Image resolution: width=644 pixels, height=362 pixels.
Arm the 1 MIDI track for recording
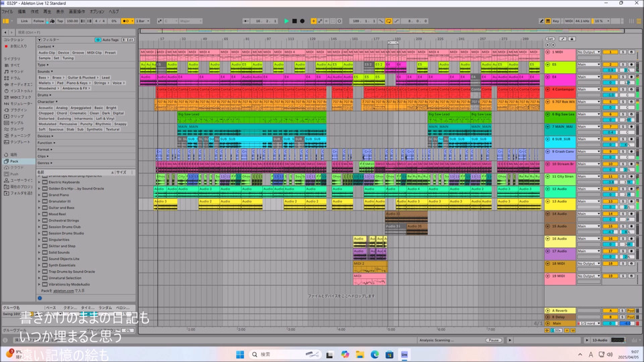point(632,52)
